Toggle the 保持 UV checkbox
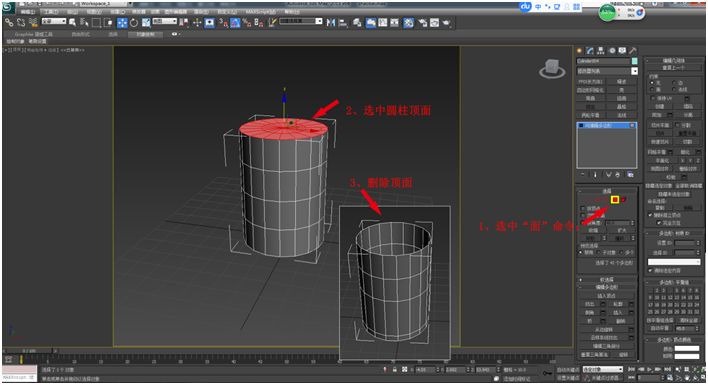 click(653, 98)
